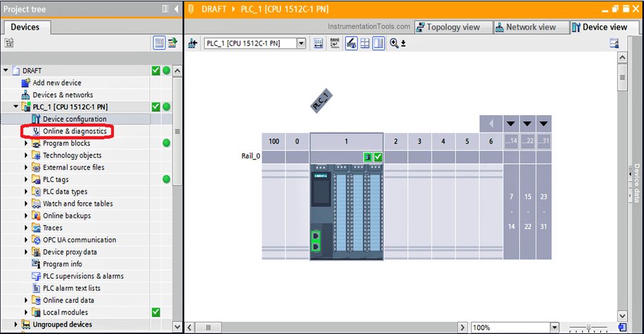Open the PLC_1 device selector dropdown
The height and width of the screenshot is (334, 644).
point(301,43)
